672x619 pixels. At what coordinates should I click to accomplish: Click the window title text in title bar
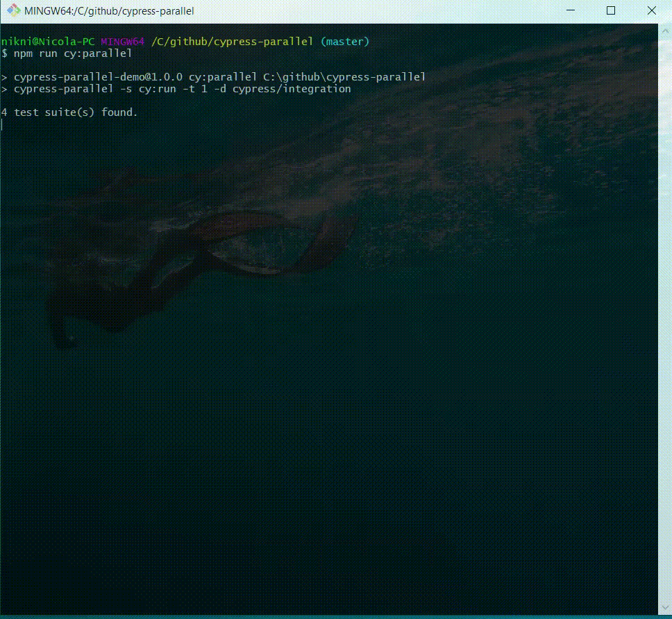coord(109,11)
